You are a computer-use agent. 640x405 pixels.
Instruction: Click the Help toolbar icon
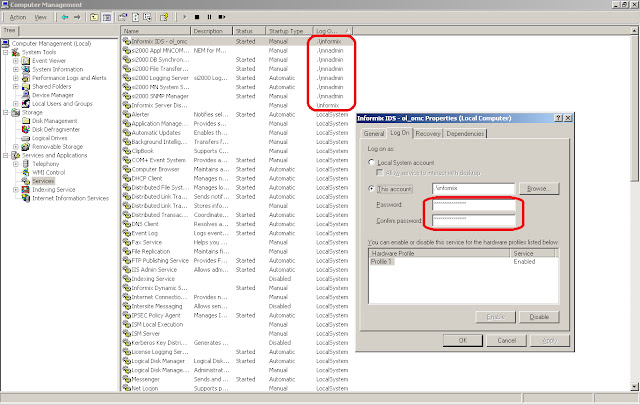pyautogui.click(x=164, y=17)
